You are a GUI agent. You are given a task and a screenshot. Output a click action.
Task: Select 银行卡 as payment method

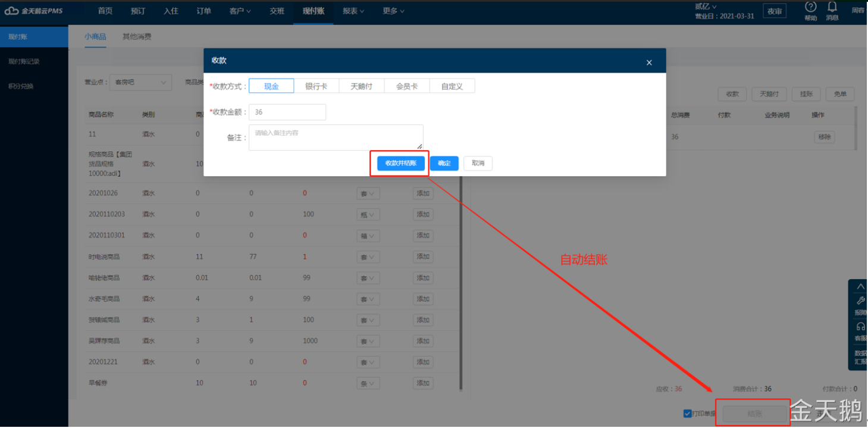[317, 86]
